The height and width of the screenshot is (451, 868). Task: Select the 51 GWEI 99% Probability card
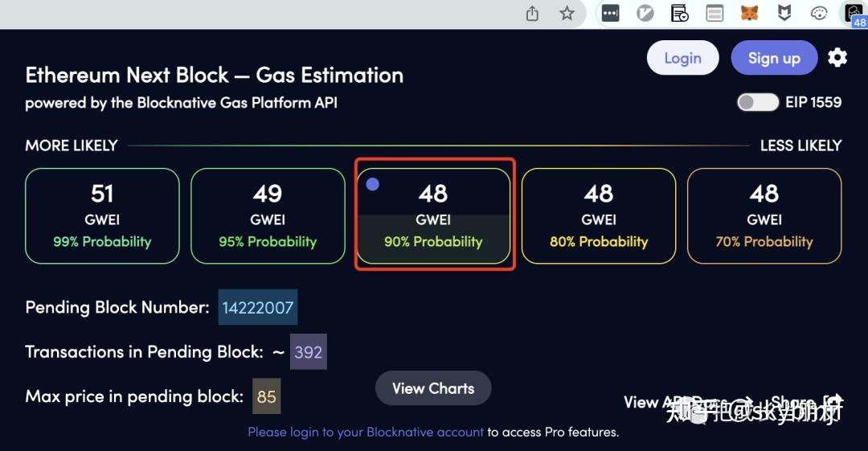click(102, 216)
